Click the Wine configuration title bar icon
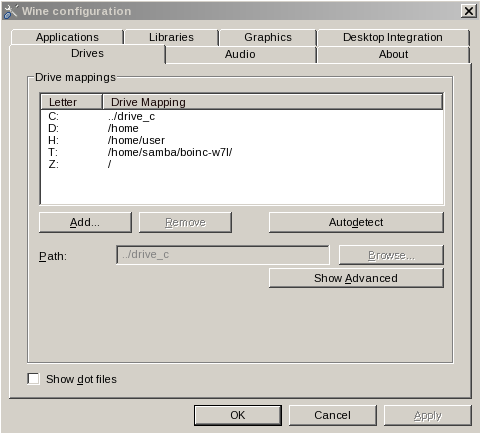Image resolution: width=480 pixels, height=433 pixels. pyautogui.click(x=10, y=11)
